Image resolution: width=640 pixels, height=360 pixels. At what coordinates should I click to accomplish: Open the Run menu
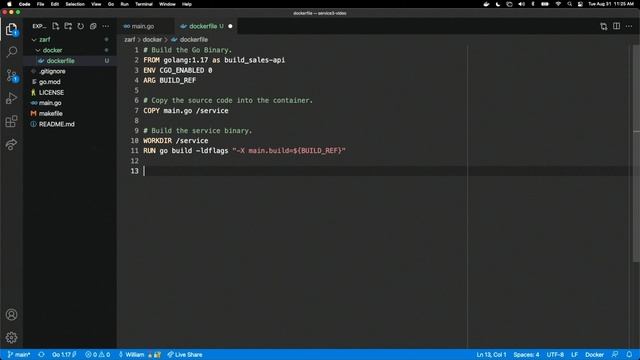[124, 4]
